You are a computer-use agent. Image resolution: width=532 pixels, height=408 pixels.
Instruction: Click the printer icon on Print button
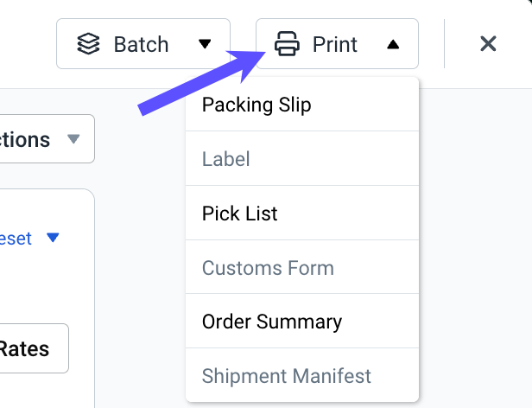coord(287,44)
